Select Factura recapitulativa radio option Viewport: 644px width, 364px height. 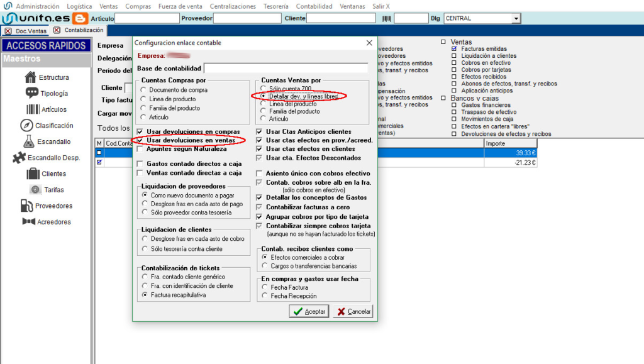[145, 294]
